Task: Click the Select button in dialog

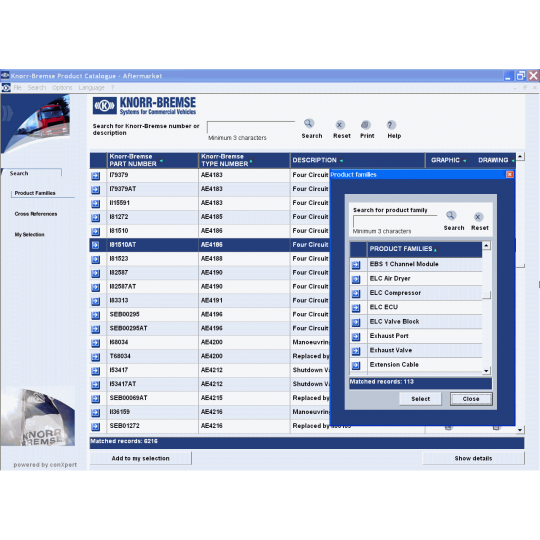Action: click(420, 399)
